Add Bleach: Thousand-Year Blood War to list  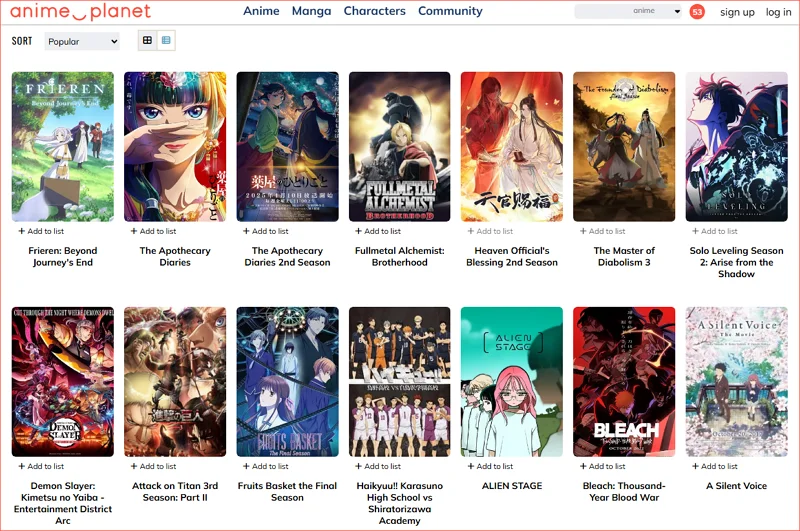(x=603, y=466)
